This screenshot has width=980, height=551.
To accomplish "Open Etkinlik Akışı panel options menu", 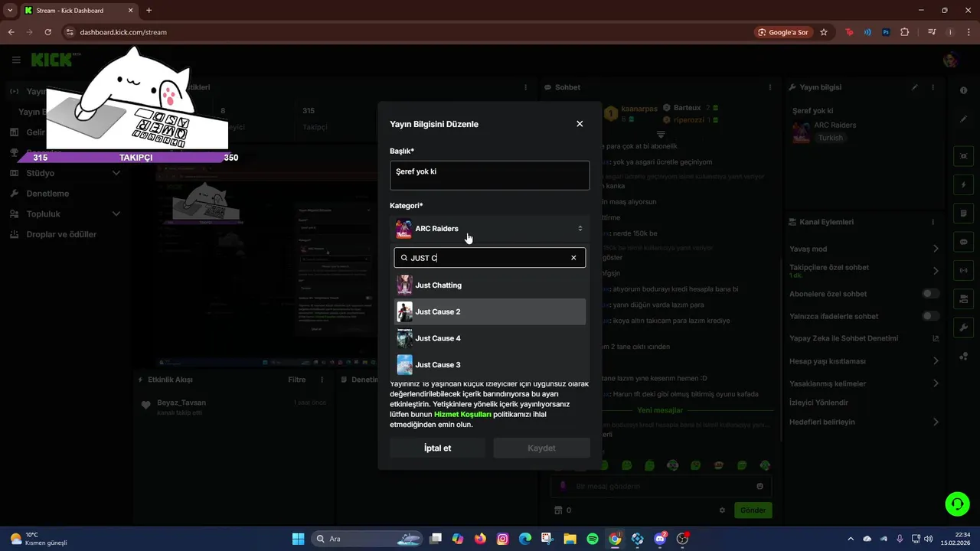I will tap(324, 380).
